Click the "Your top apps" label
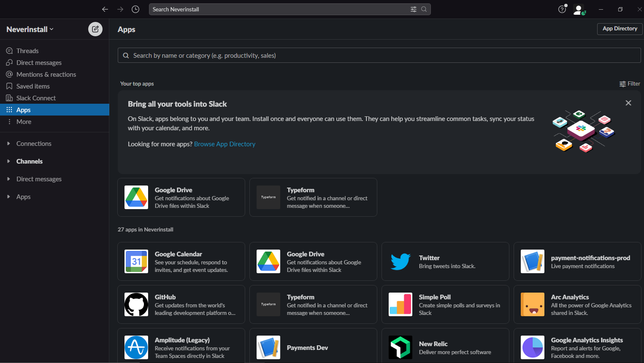644x363 pixels. tap(137, 83)
